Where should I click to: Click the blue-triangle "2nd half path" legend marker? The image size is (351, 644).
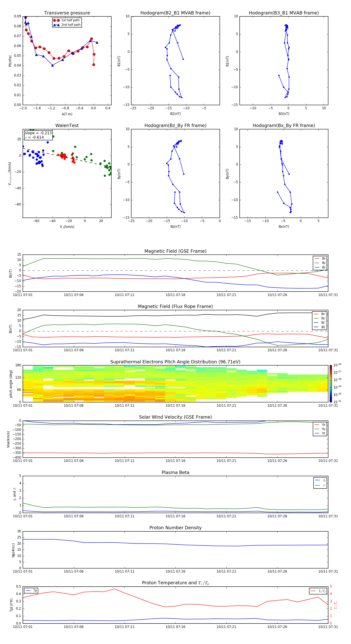(x=57, y=25)
